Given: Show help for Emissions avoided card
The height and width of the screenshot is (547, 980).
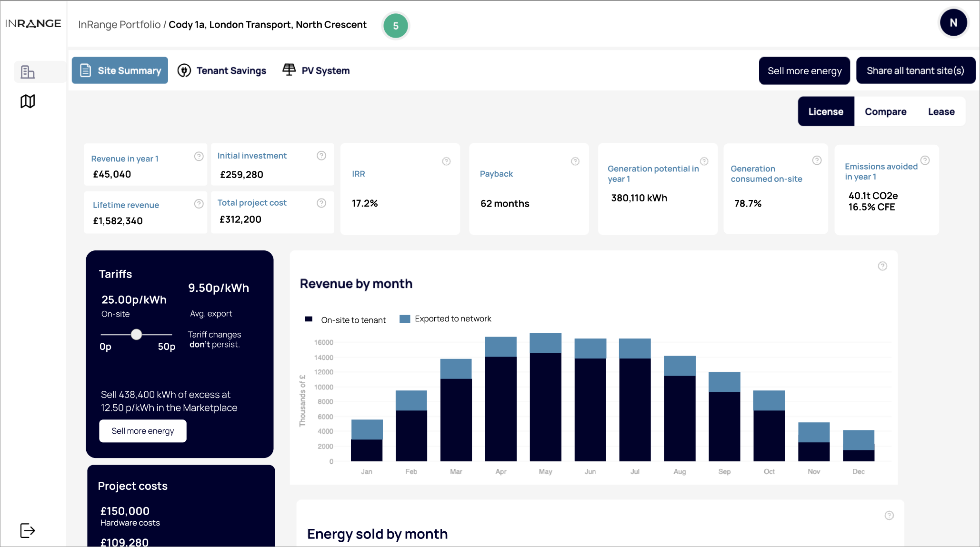Looking at the screenshot, I should tap(925, 160).
